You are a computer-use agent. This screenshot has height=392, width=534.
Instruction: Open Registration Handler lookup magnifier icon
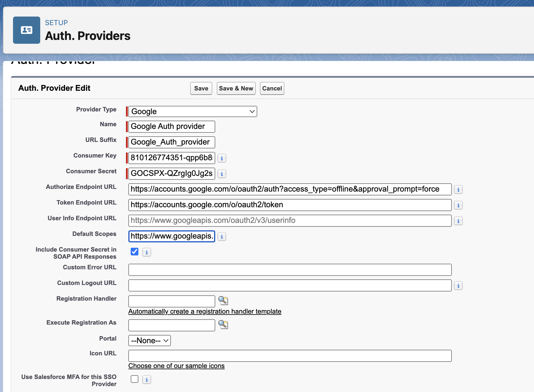[x=223, y=301]
